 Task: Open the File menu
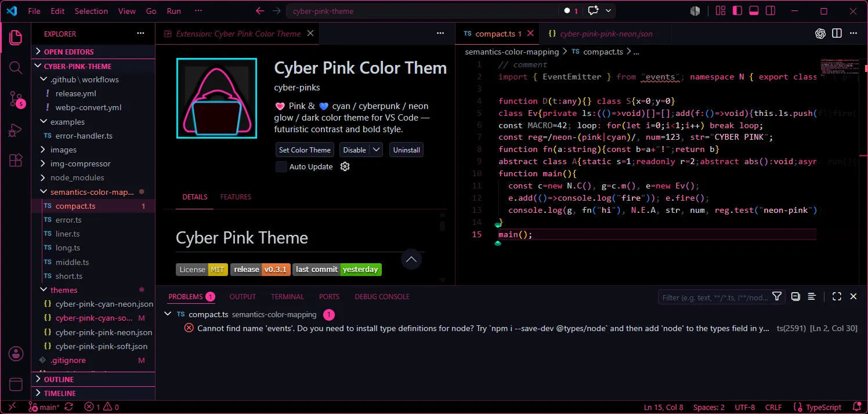pos(34,11)
